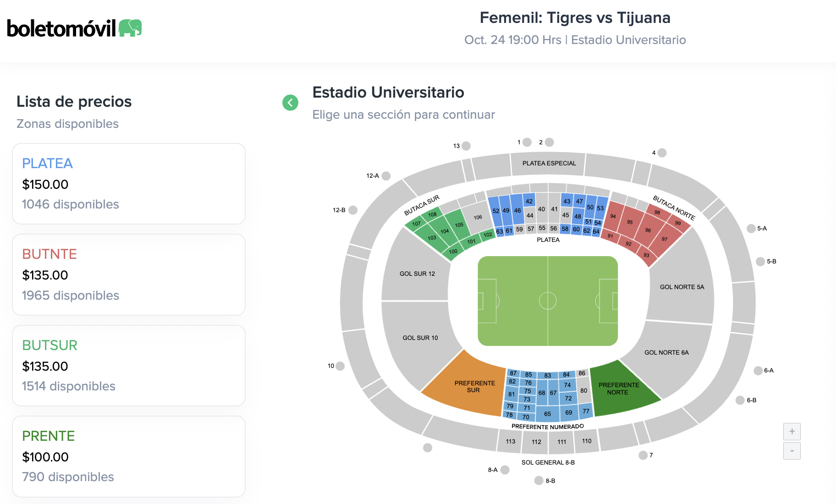This screenshot has width=836, height=504.
Task: Choose the BUTSUR zone card
Action: [x=129, y=366]
